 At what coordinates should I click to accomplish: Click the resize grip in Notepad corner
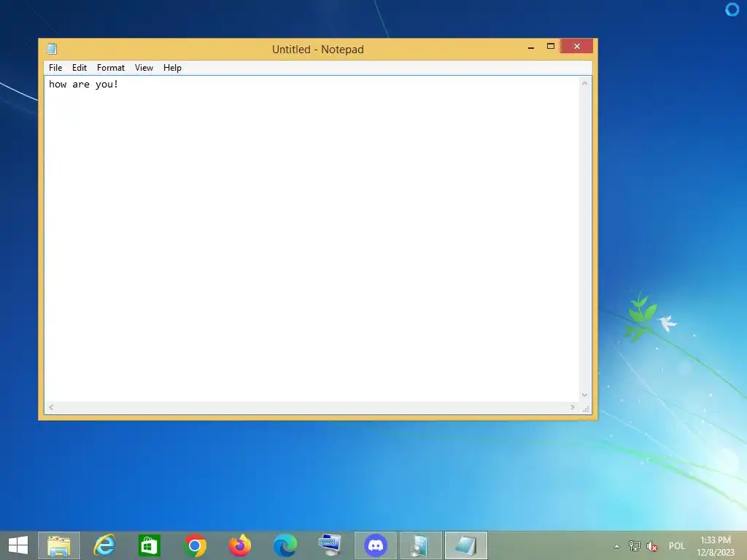[x=586, y=408]
